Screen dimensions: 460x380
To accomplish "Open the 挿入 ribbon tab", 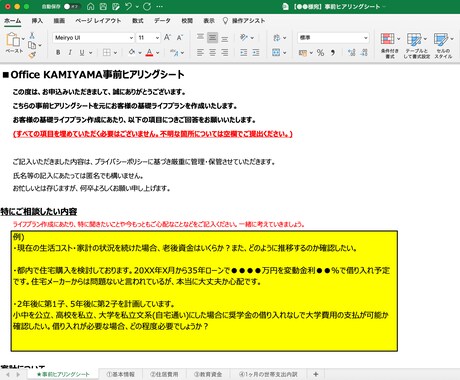I will tap(37, 21).
